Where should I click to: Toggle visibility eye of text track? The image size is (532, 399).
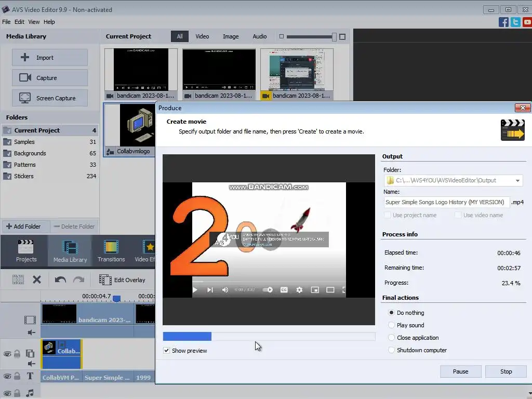(x=7, y=376)
